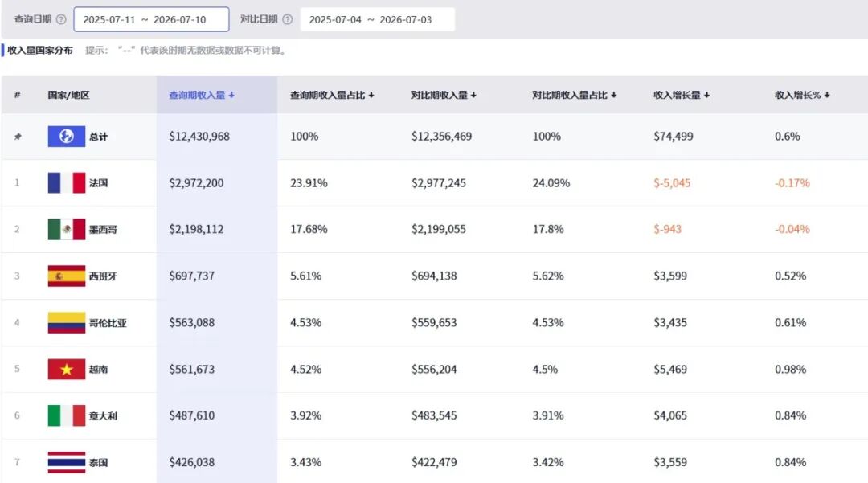868x483 pixels.
Task: Sort by 对比期收入量 column arrow
Action: [x=473, y=95]
